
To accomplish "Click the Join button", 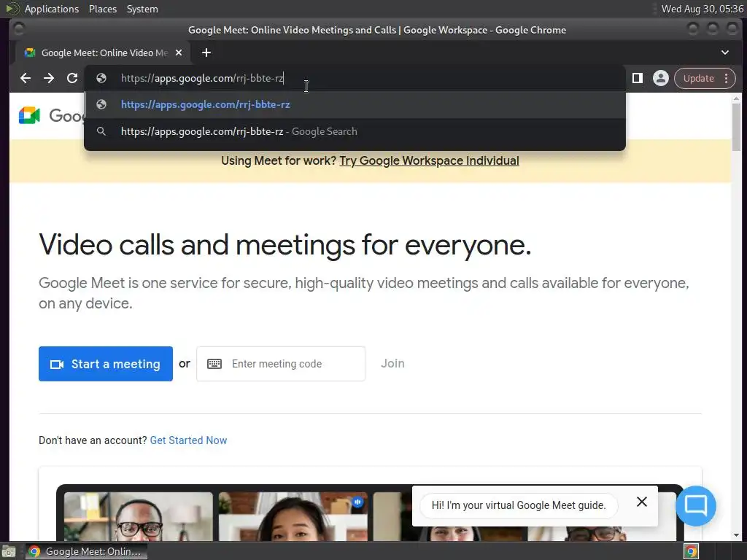I will [392, 363].
